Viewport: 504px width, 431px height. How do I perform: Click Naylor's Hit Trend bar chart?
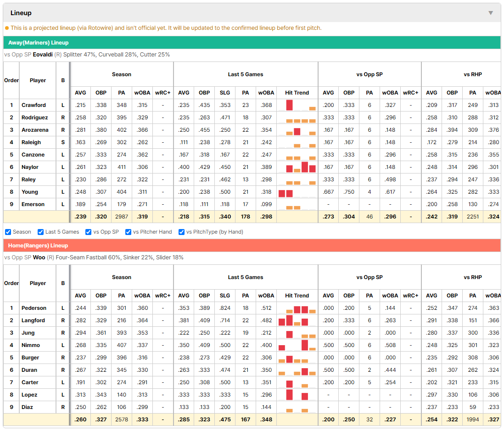click(297, 167)
